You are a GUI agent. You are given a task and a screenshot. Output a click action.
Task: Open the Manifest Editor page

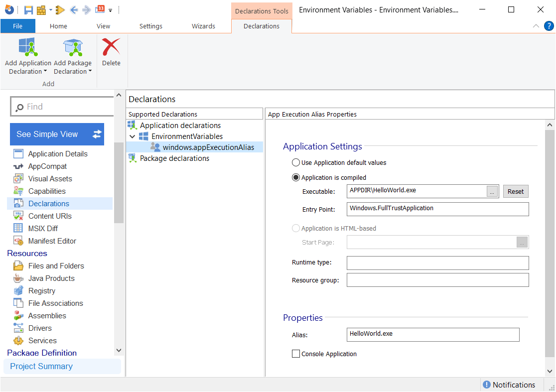52,241
